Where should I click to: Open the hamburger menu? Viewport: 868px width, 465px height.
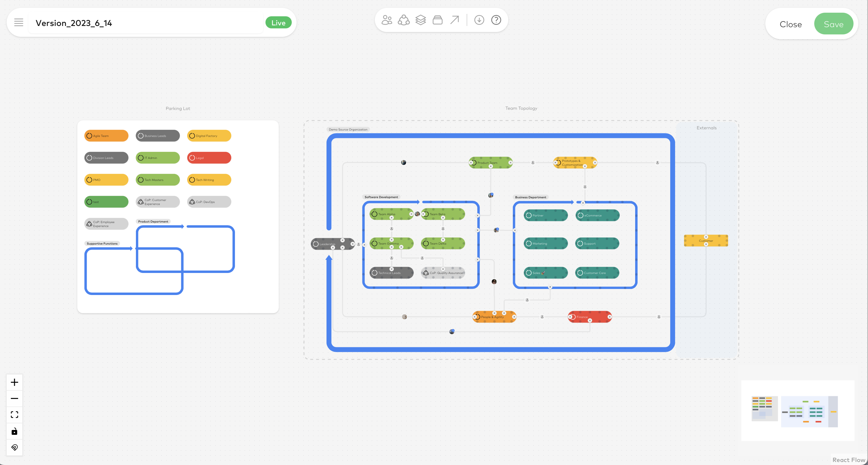(18, 23)
